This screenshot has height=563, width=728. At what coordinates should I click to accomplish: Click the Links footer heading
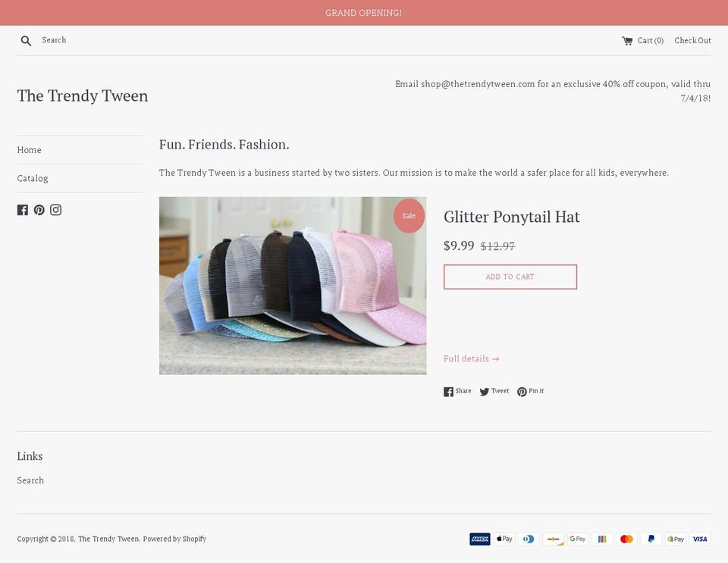coord(30,456)
